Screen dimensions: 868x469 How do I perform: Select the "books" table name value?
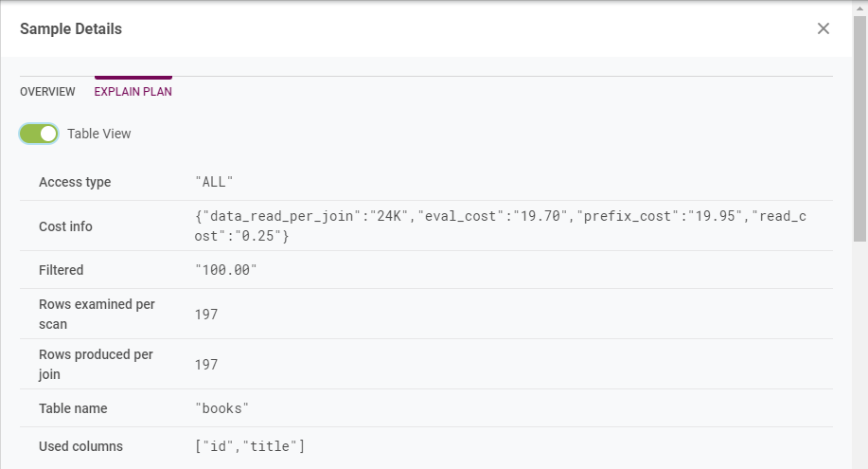click(x=221, y=408)
